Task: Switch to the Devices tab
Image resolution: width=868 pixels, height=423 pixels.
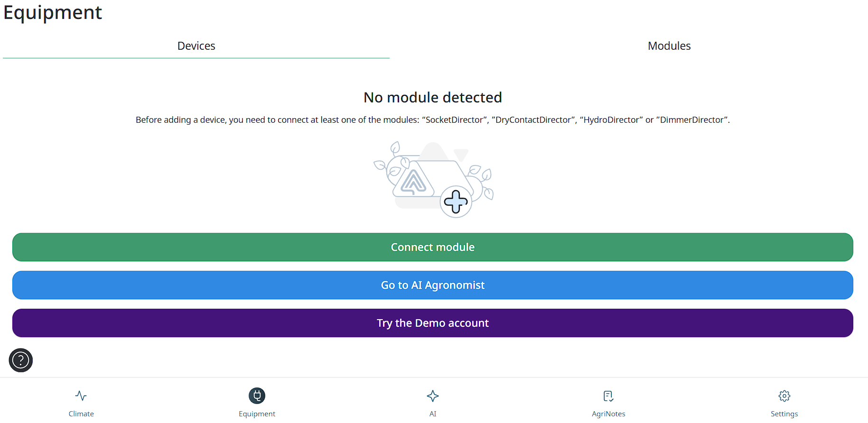Action: 196,46
